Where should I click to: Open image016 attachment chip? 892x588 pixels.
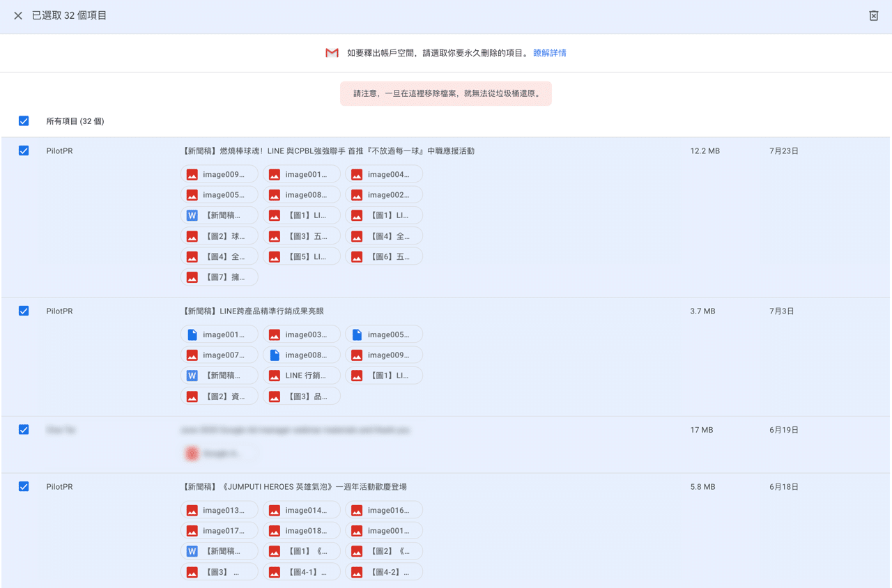384,510
